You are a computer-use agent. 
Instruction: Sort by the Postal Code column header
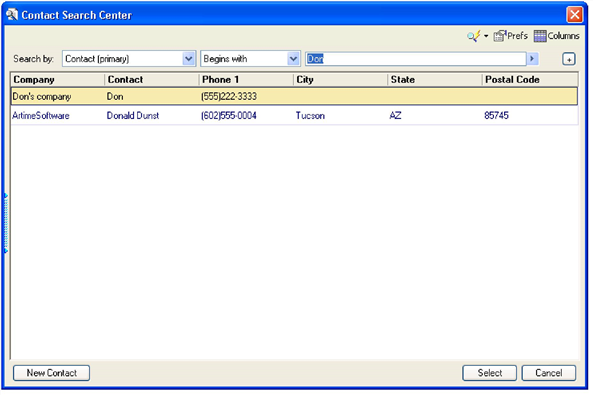point(530,79)
